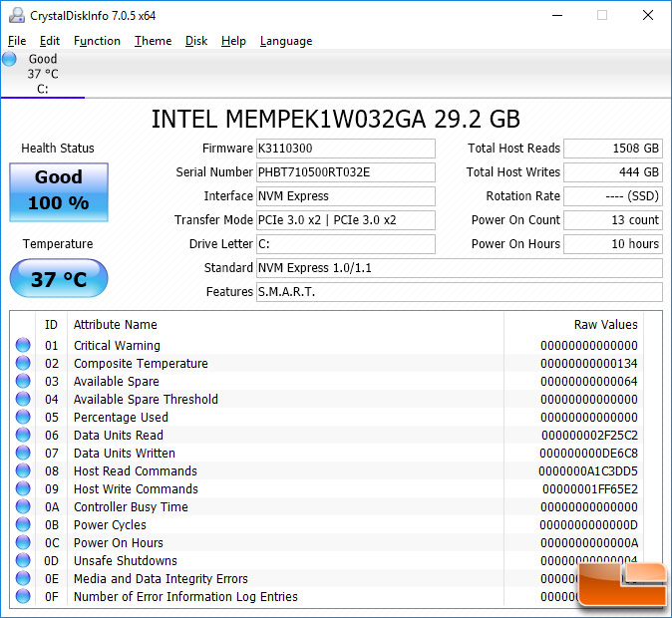This screenshot has width=672, height=618.
Task: Click the Serial Number field
Action: click(x=346, y=172)
